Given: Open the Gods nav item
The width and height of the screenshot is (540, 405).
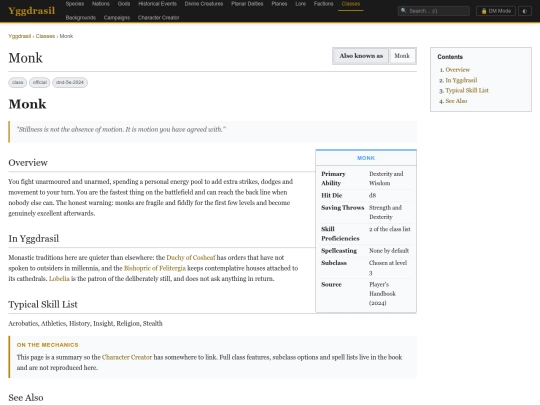Looking at the screenshot, I should coord(124,4).
